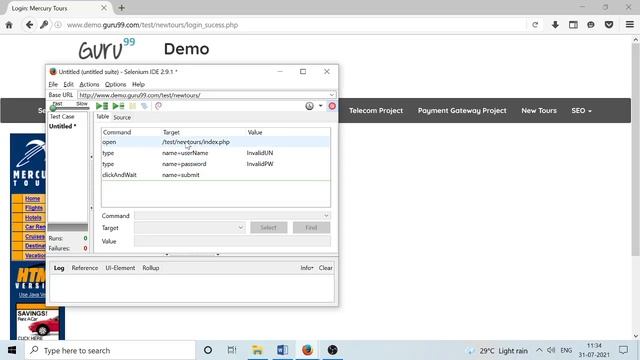Select the row with name=password target

[x=216, y=164]
